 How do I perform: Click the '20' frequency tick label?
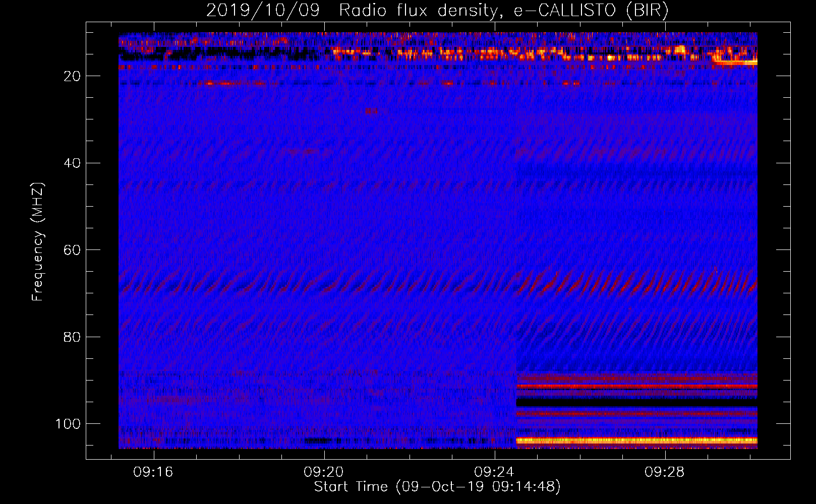pyautogui.click(x=72, y=76)
